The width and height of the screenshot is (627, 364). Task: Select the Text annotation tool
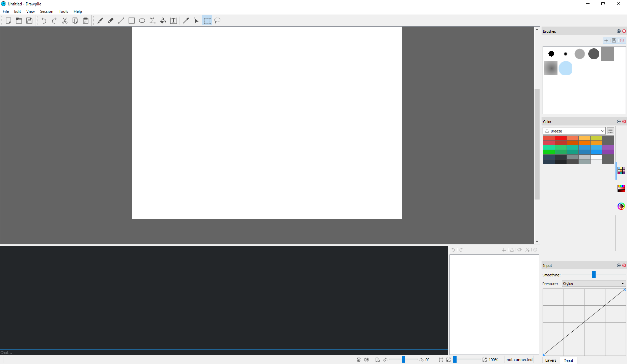[x=173, y=21]
